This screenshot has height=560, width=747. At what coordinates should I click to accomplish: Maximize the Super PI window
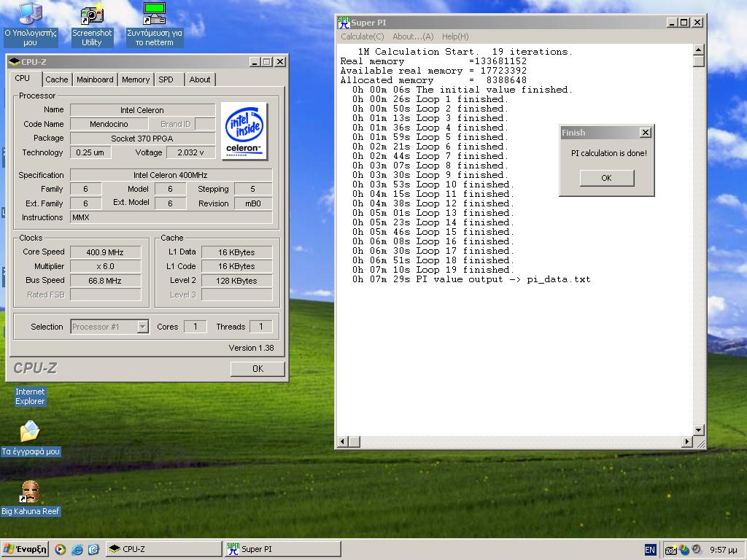click(x=684, y=23)
